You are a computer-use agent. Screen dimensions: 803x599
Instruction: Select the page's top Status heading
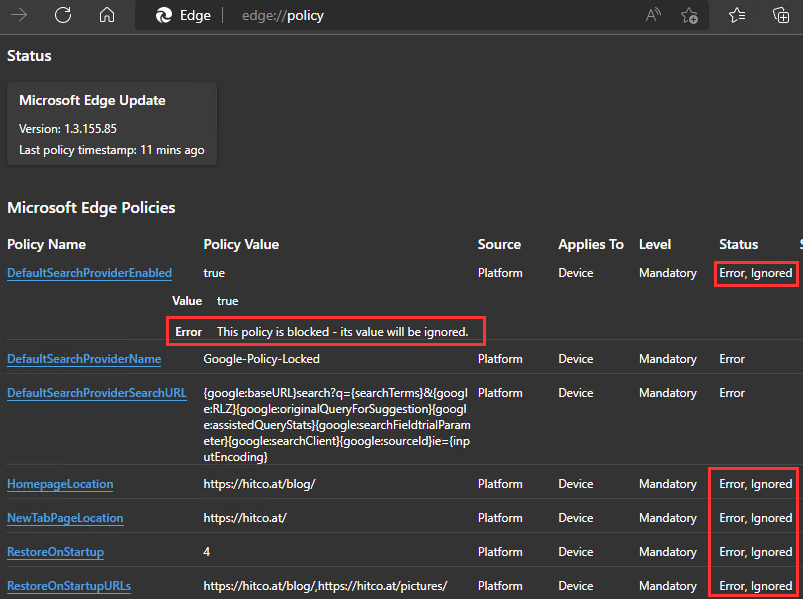pyautogui.click(x=29, y=55)
